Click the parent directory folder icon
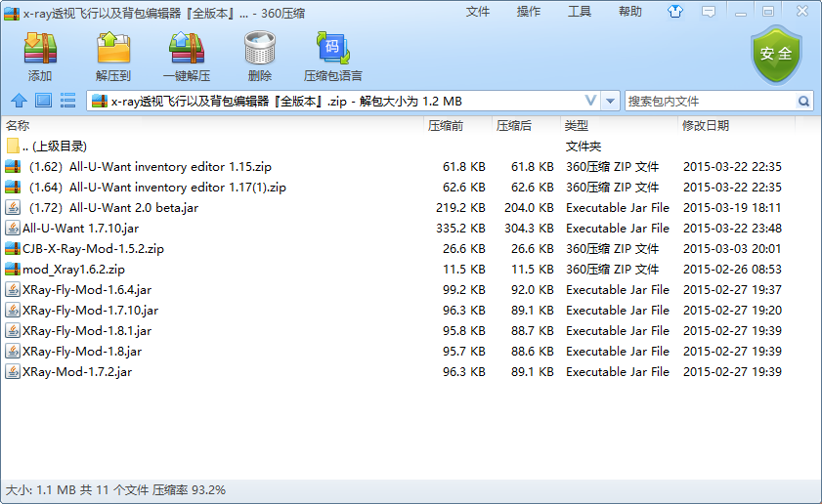This screenshot has width=822, height=504. pos(13,147)
